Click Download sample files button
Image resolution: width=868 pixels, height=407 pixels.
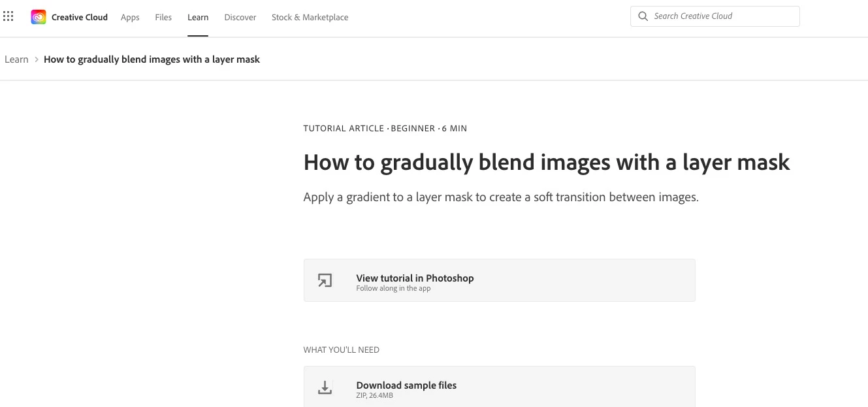(500, 387)
